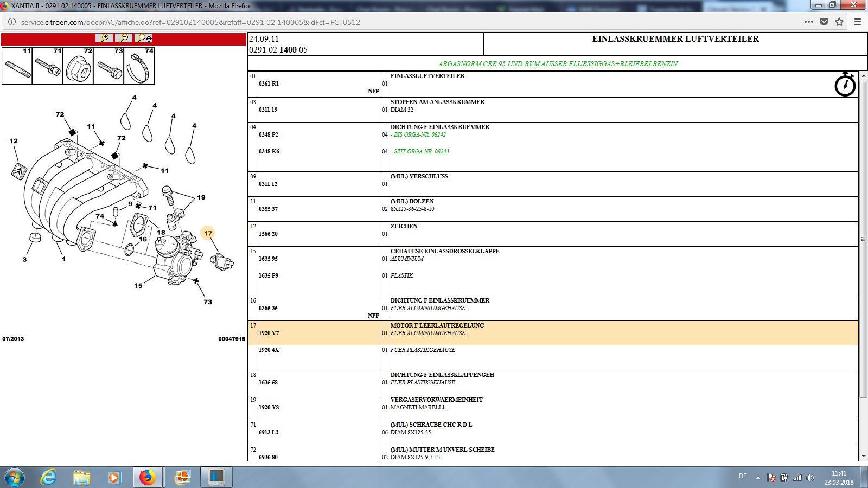Select callout 15 in the diagram

(138, 286)
